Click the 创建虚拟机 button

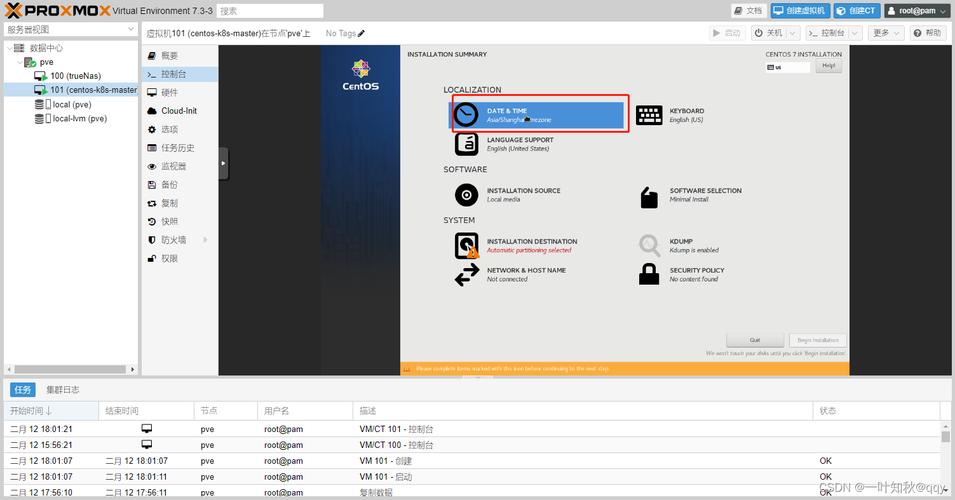[x=799, y=11]
